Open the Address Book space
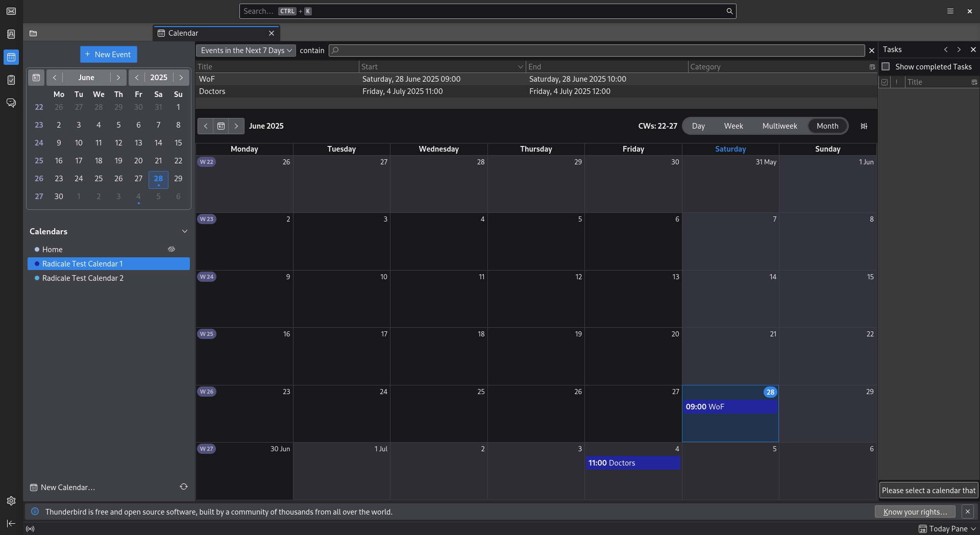 coord(11,34)
